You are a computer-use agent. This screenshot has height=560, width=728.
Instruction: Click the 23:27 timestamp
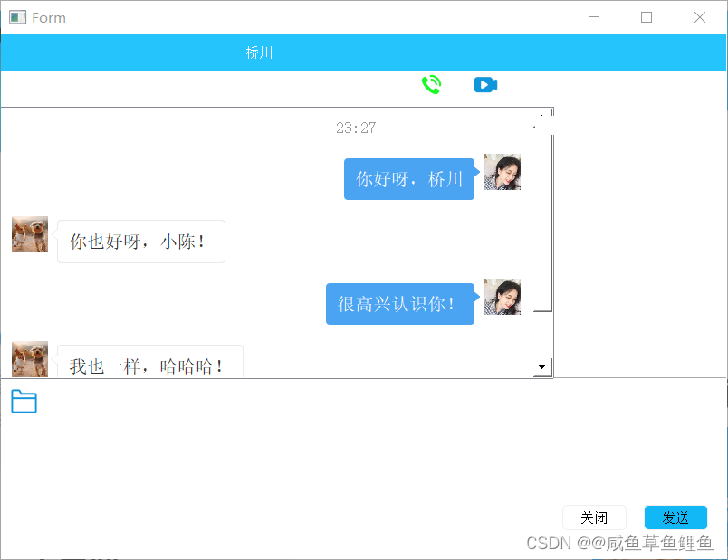pyautogui.click(x=356, y=127)
